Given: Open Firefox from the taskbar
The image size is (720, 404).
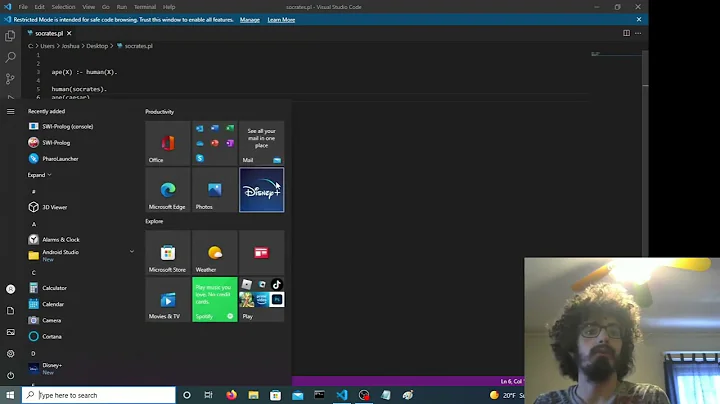Looking at the screenshot, I should pos(231,395).
